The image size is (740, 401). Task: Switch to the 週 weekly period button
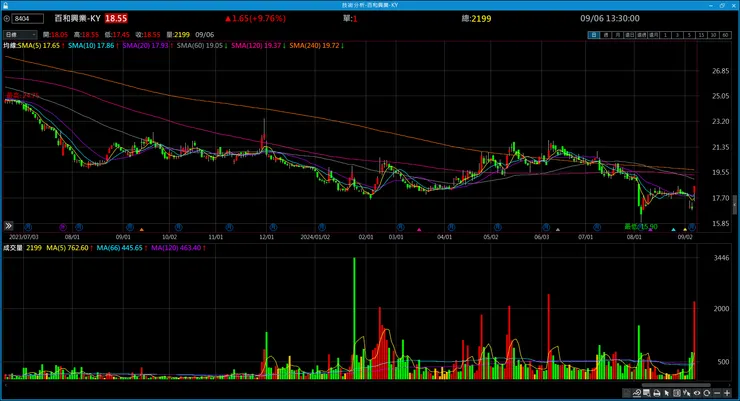(605, 35)
